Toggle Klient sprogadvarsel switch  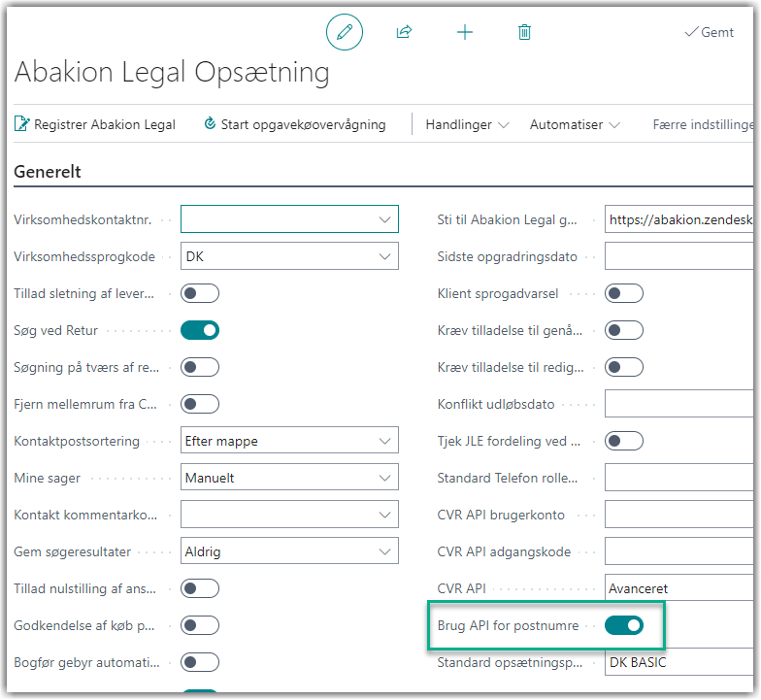(x=624, y=293)
